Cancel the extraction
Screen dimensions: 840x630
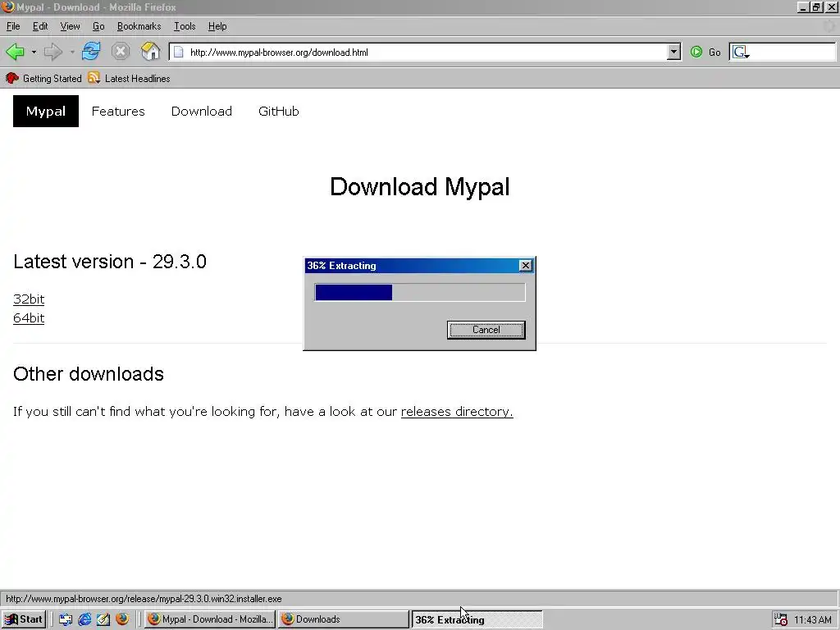(x=486, y=330)
